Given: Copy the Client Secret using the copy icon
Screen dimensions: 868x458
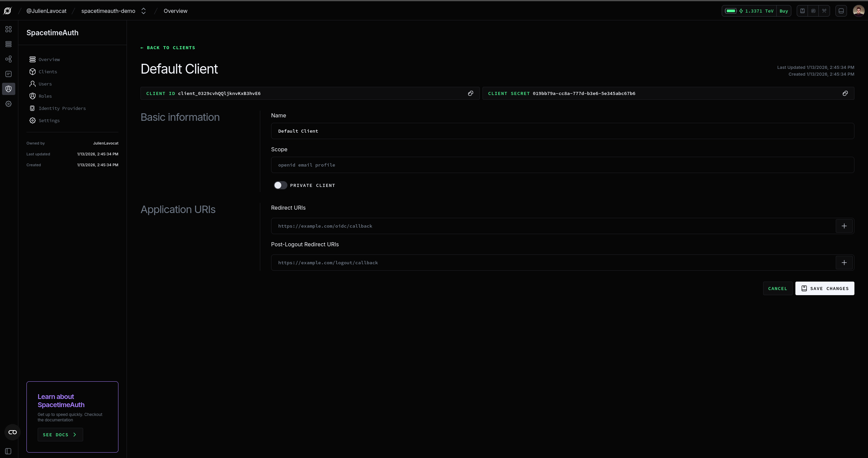Looking at the screenshot, I should (x=845, y=93).
